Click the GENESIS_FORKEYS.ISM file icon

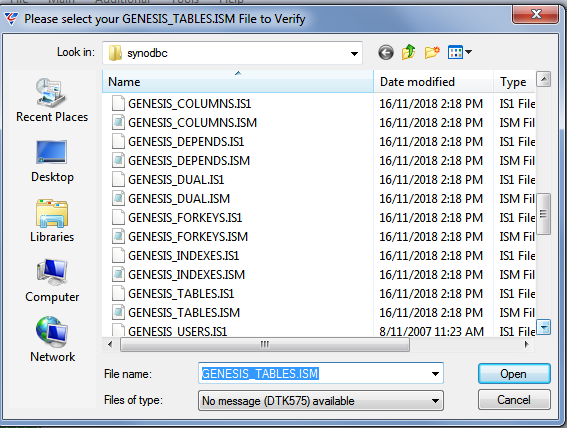pyautogui.click(x=118, y=236)
